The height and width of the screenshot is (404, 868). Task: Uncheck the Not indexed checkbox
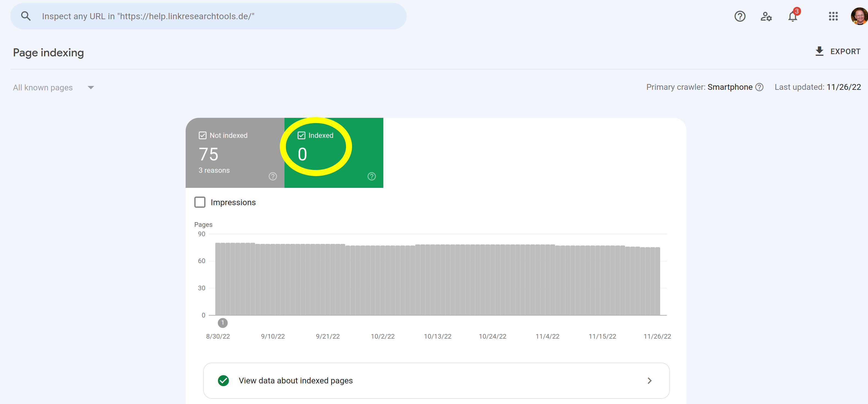point(202,135)
